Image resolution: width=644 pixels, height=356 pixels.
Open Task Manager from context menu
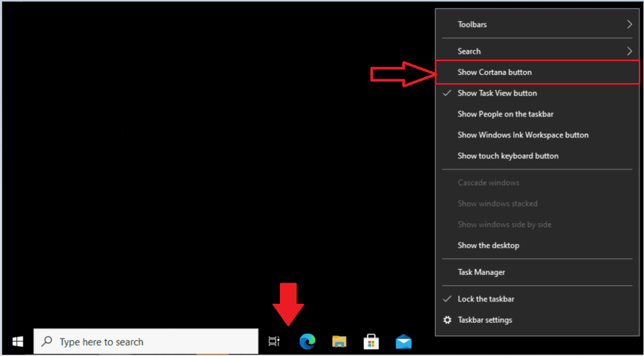point(481,272)
